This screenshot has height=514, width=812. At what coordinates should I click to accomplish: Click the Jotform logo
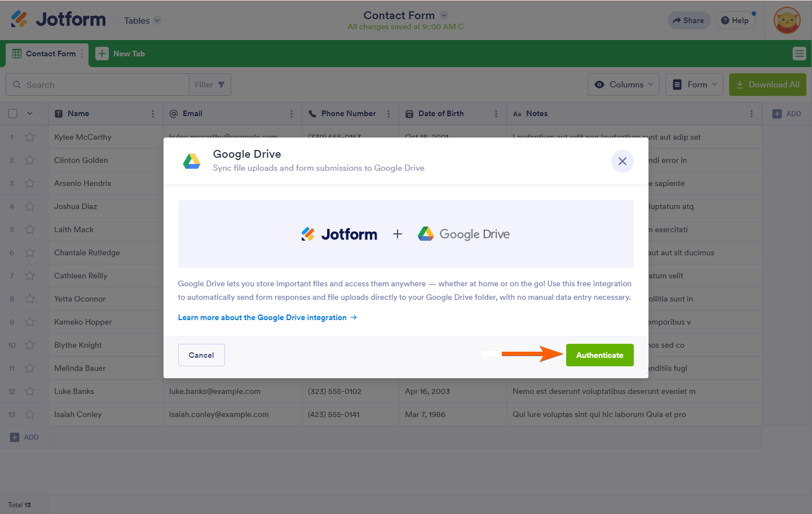coord(58,20)
